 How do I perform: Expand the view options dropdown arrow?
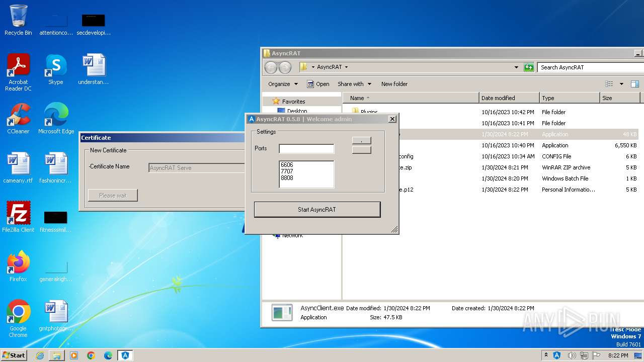point(621,84)
